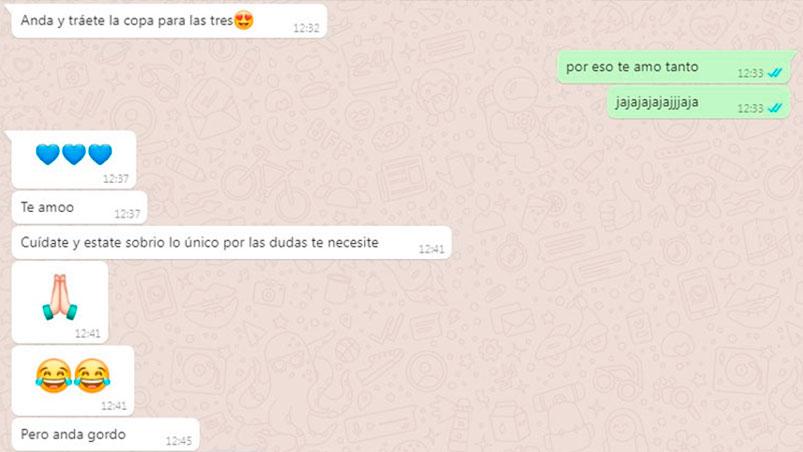Screen dimensions: 803x452
Task: Click the praying hands emoji
Action: pyautogui.click(x=60, y=297)
